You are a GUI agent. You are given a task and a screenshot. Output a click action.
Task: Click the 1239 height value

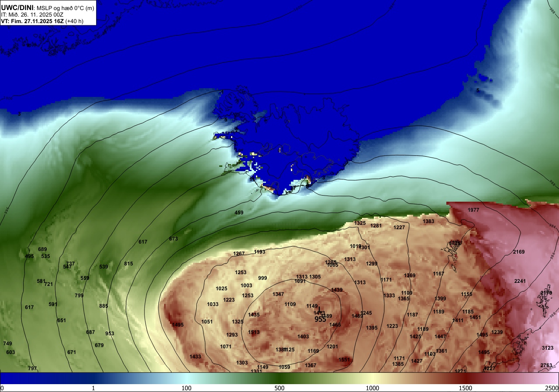click(x=497, y=332)
